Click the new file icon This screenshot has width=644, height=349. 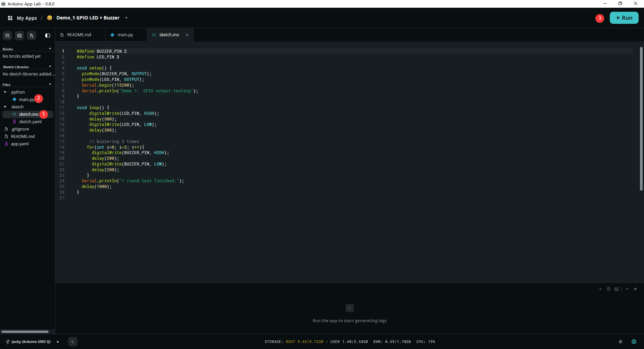[x=32, y=36]
